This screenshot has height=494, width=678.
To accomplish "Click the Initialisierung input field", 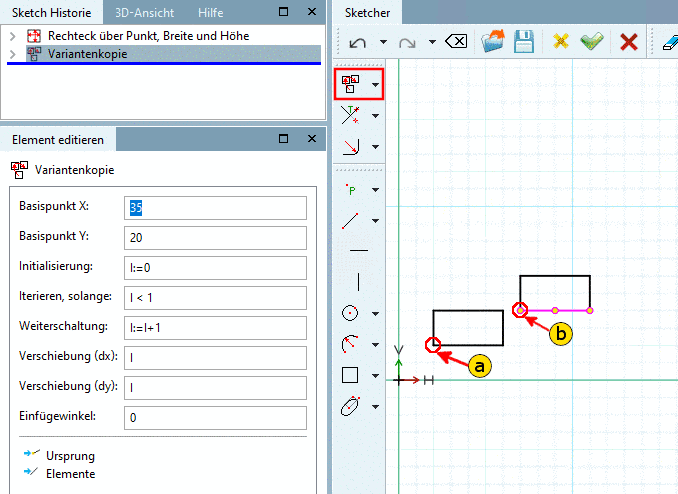I will click(215, 268).
